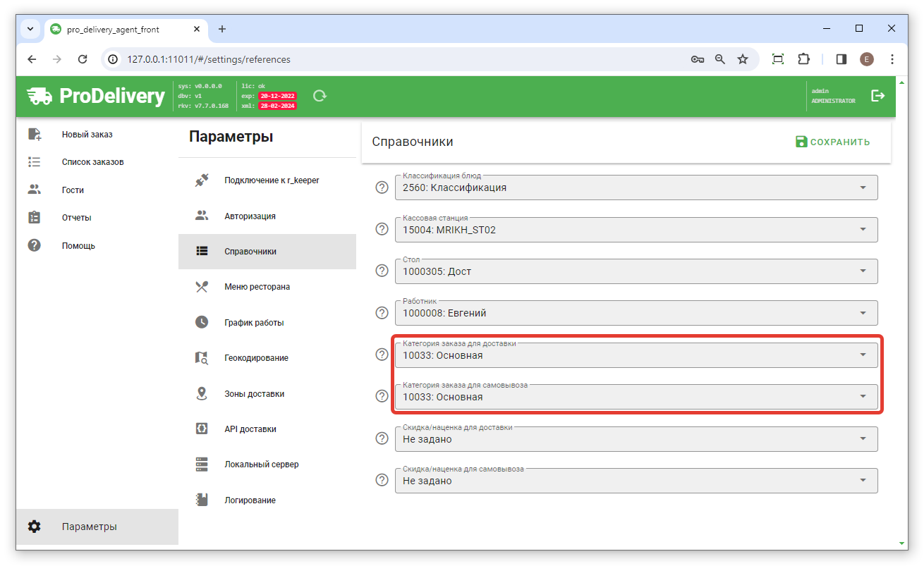Click help icon beside Скидка/наценка для доставки

[x=382, y=438]
